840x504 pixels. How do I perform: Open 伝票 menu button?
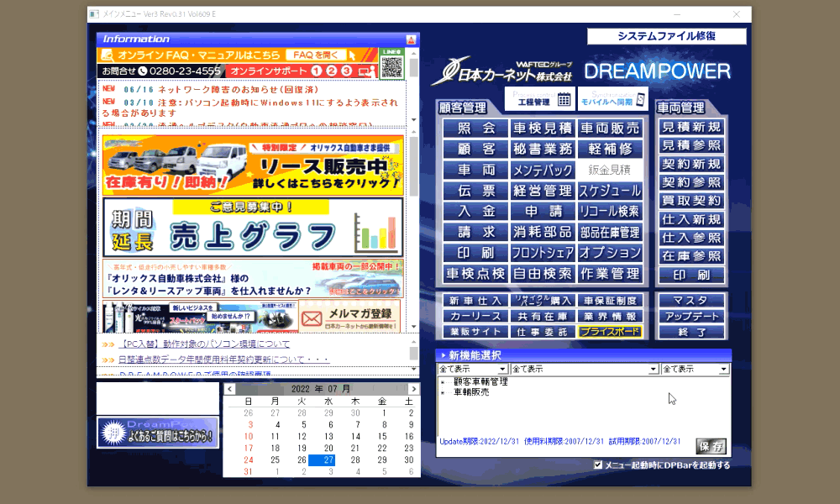[x=475, y=191]
